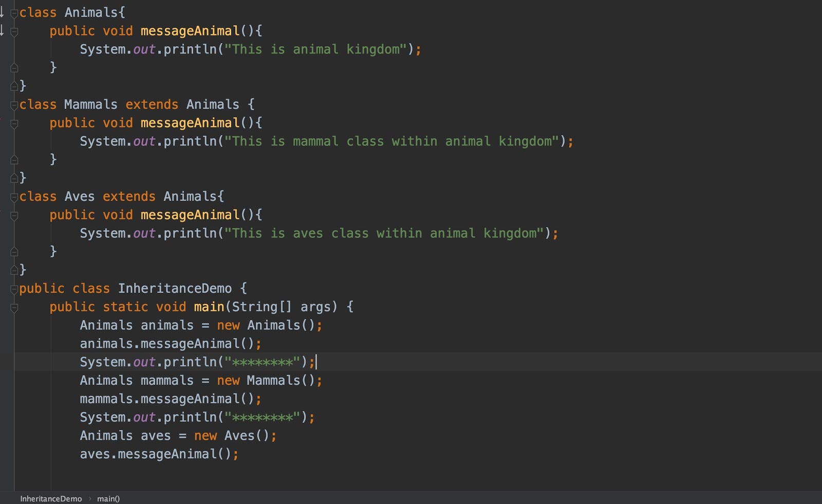
Task: Click the fold-end marker at the Mammals class closing brace
Action: (14, 177)
